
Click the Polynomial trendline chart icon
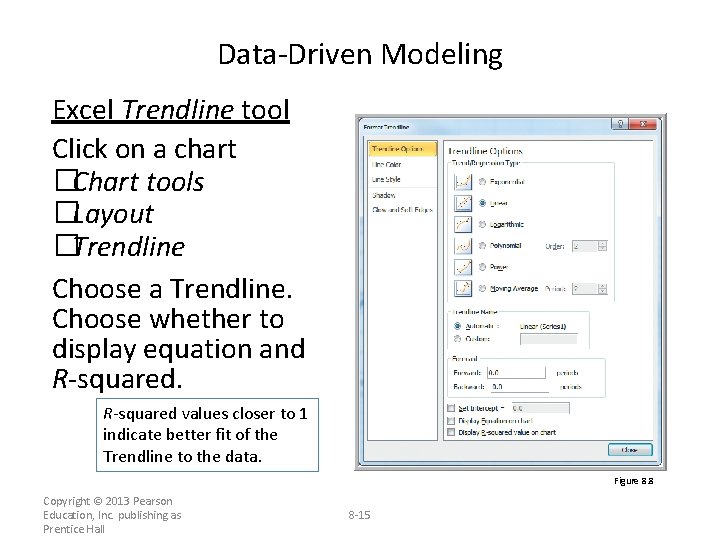click(x=463, y=246)
